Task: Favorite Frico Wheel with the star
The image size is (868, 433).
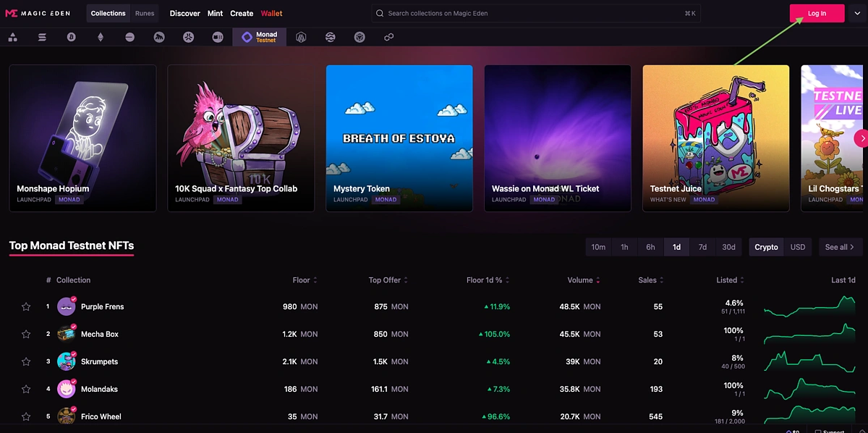Action: click(26, 416)
